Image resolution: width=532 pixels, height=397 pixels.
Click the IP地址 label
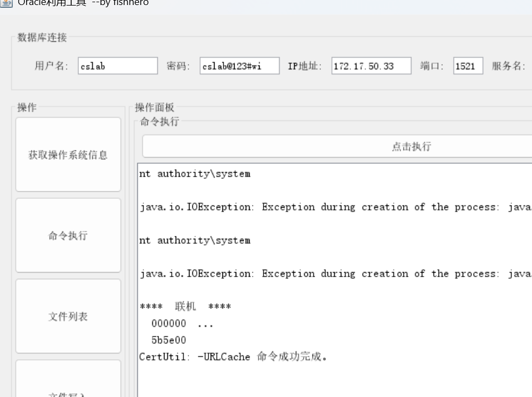pyautogui.click(x=304, y=66)
